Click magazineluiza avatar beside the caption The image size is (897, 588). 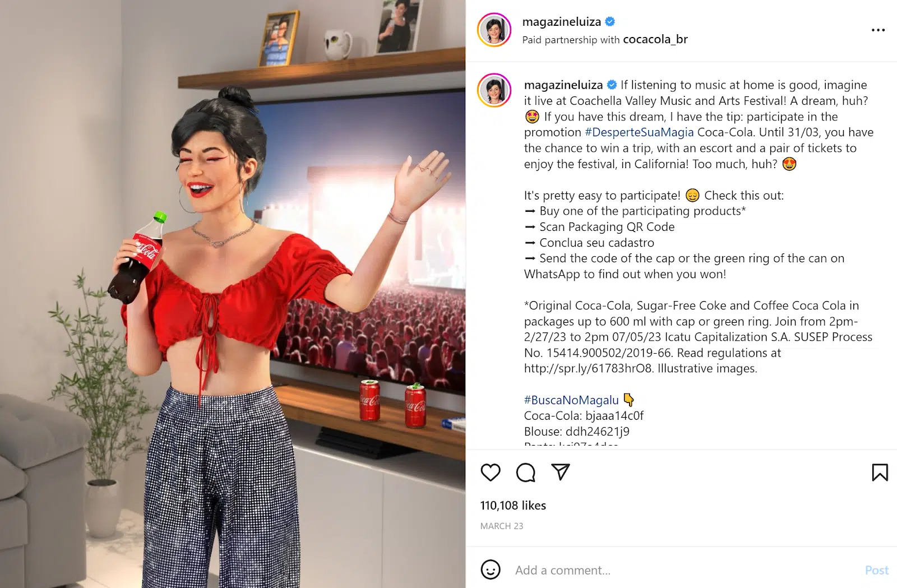[494, 90]
